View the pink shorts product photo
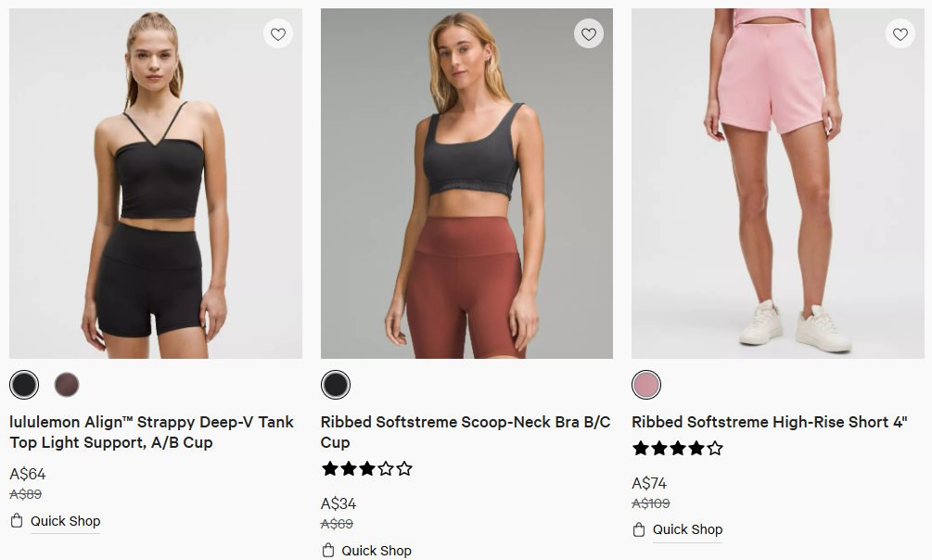Viewport: 932px width, 560px height. [777, 184]
